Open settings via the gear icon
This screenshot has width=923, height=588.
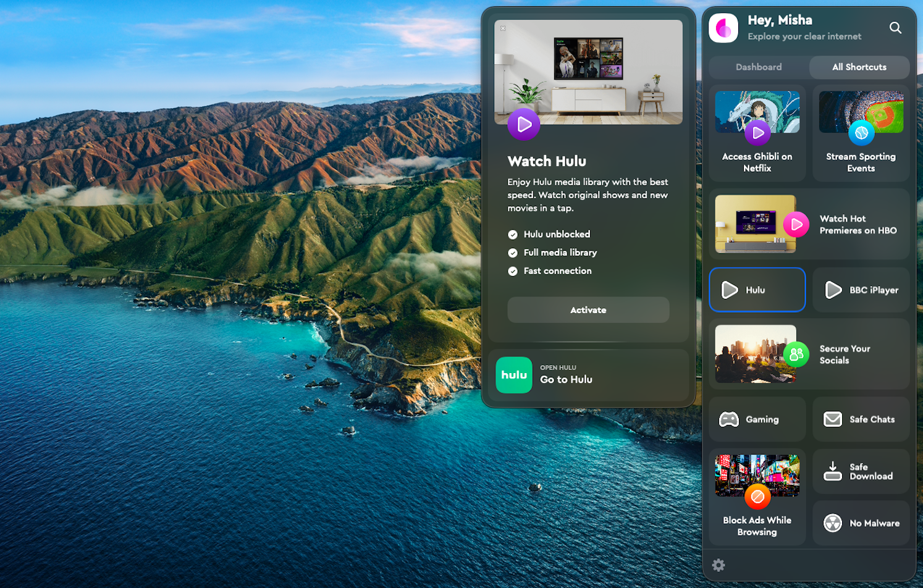click(x=718, y=565)
